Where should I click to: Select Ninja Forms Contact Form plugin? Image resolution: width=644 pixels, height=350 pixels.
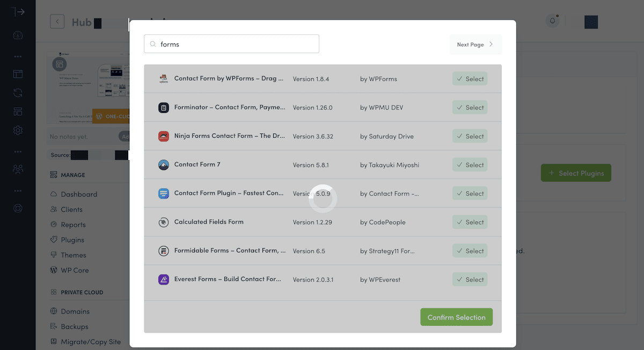click(470, 136)
